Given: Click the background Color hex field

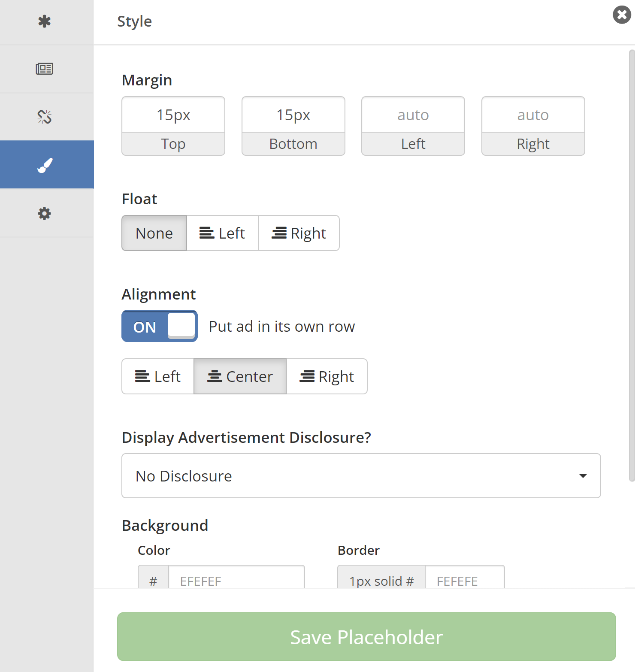Looking at the screenshot, I should point(236,579).
